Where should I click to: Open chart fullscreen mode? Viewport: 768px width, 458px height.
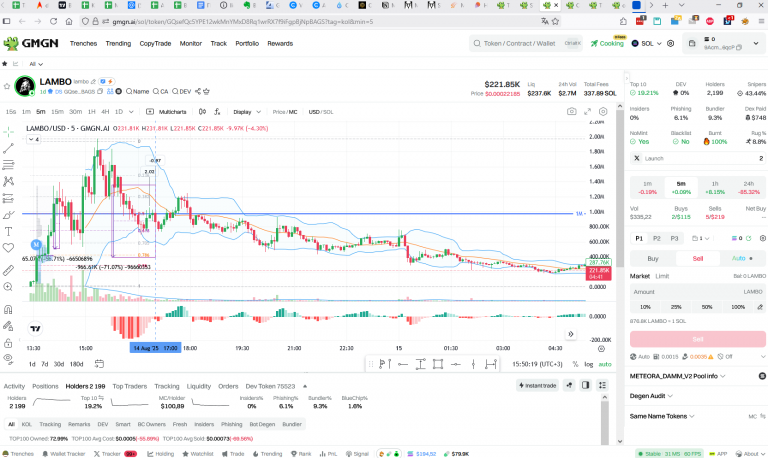click(x=587, y=112)
